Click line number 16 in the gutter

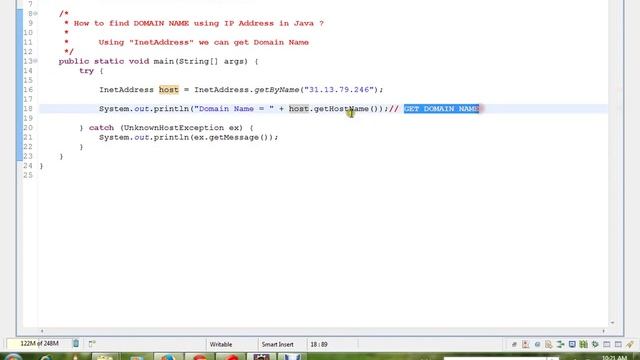pyautogui.click(x=28, y=90)
